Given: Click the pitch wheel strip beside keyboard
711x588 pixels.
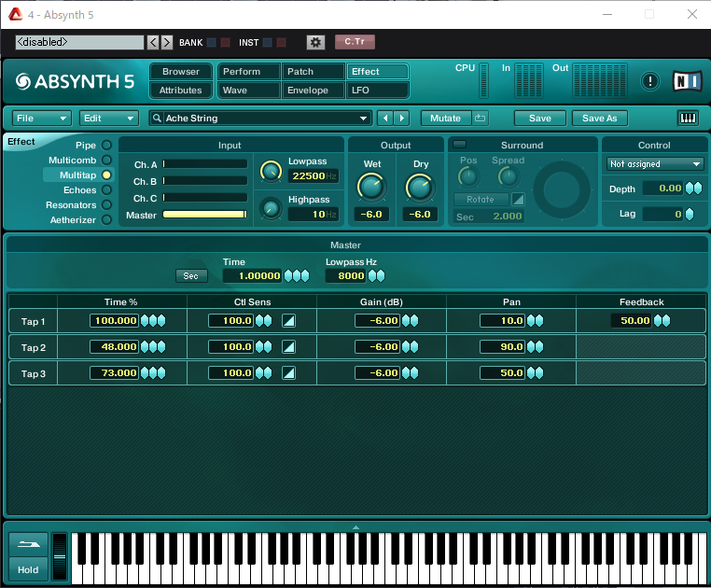Looking at the screenshot, I should coord(60,556).
